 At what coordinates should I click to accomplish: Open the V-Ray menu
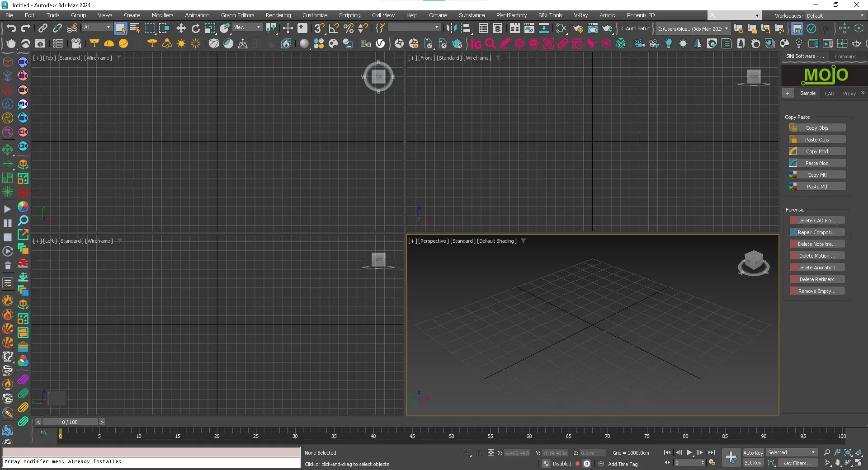[580, 15]
